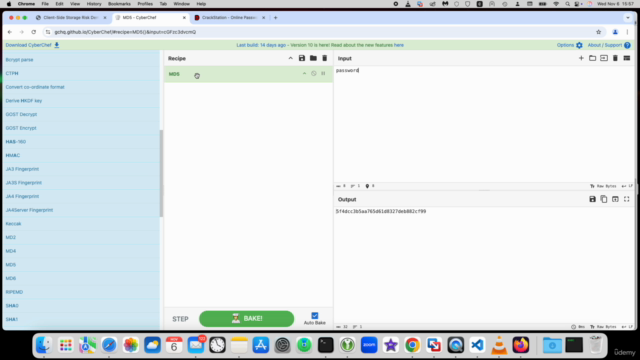Screen dimensions: 640x360
Task: Add a new input tab
Action: tap(581, 58)
